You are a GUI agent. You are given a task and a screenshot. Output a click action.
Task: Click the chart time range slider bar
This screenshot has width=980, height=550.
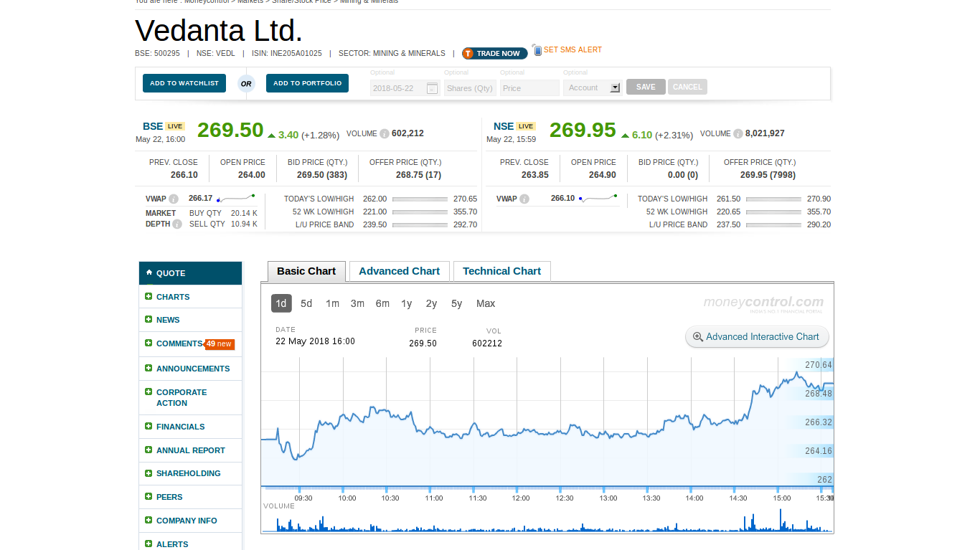547,488
